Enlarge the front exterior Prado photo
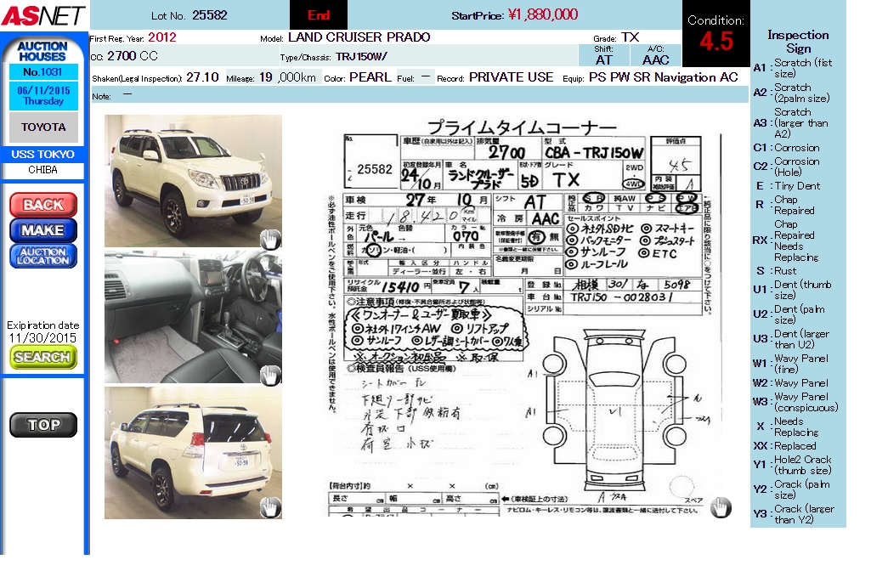The height and width of the screenshot is (588, 871). pos(193,181)
